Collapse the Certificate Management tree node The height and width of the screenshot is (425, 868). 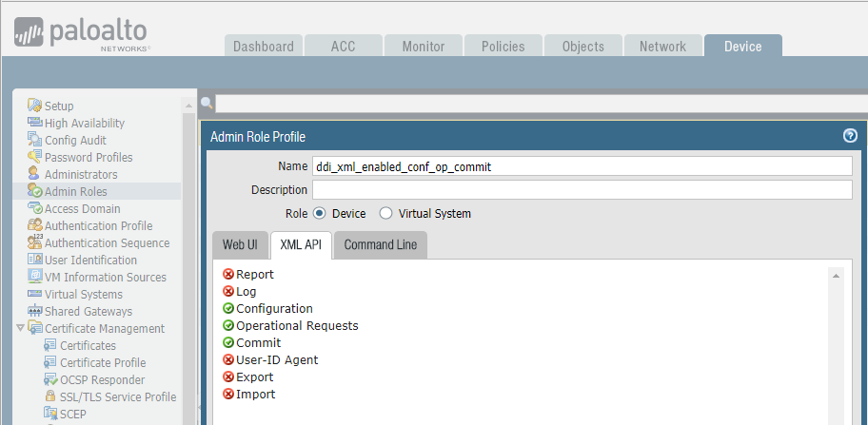tap(20, 328)
